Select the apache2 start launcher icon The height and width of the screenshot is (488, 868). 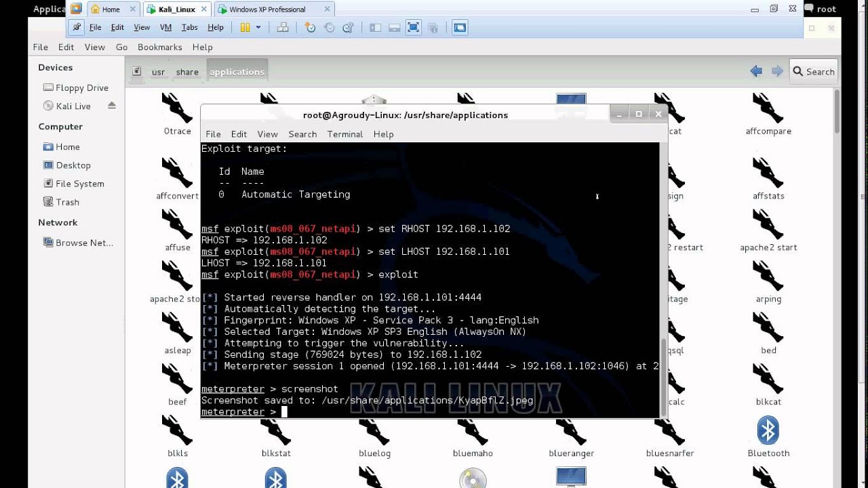[x=768, y=225]
